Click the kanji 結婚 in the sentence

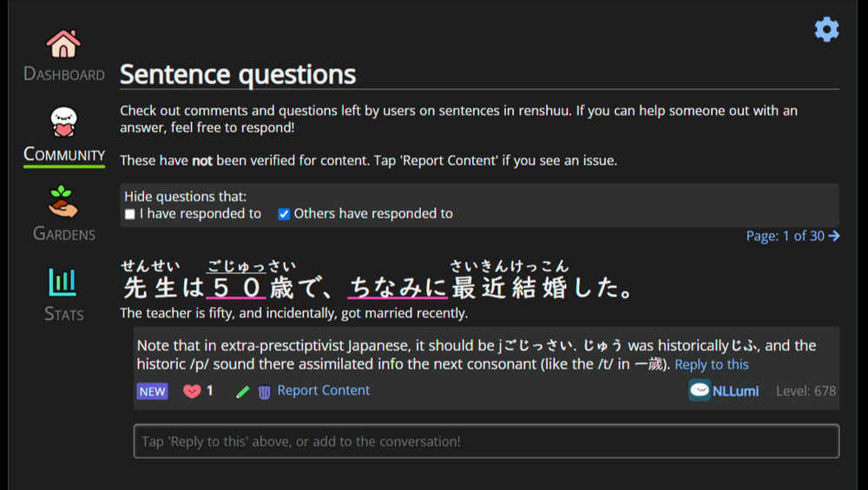539,287
